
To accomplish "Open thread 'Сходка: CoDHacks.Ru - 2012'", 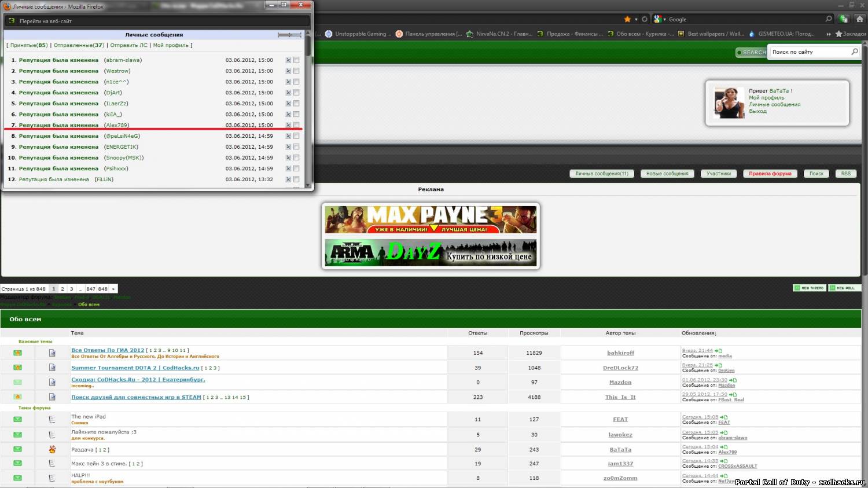I will tap(138, 380).
